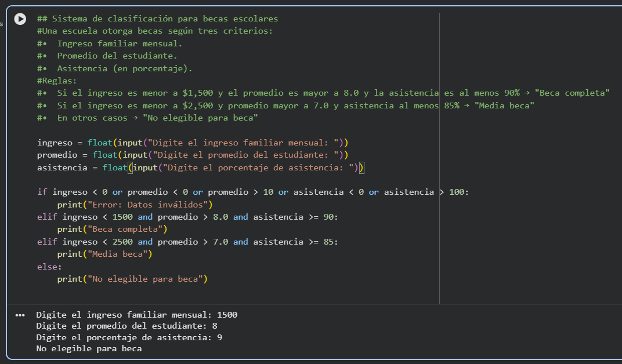Click the 'if ingreso < 0' validation line

[x=252, y=192]
